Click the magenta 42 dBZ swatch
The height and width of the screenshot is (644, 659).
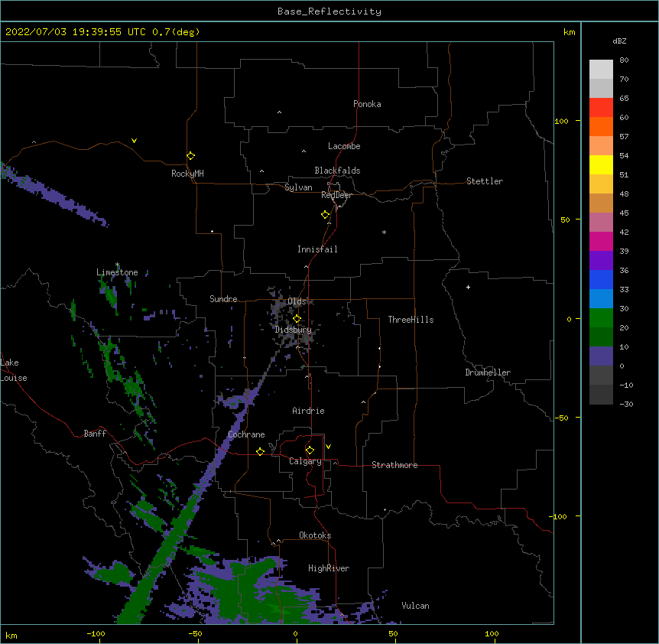click(x=601, y=241)
